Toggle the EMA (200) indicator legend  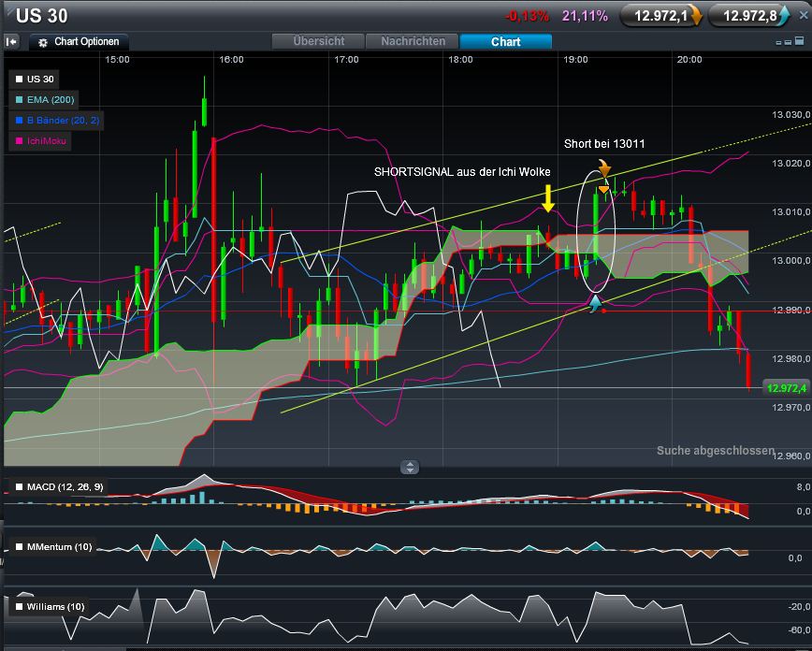coord(45,99)
